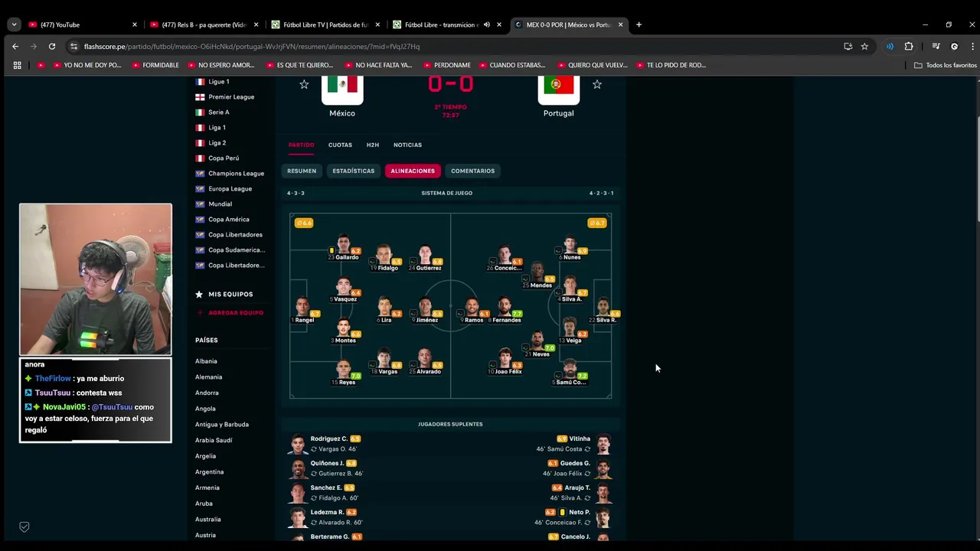980x551 pixels.
Task: Switch to the (477) YouTube browser tab
Action: click(x=83, y=24)
